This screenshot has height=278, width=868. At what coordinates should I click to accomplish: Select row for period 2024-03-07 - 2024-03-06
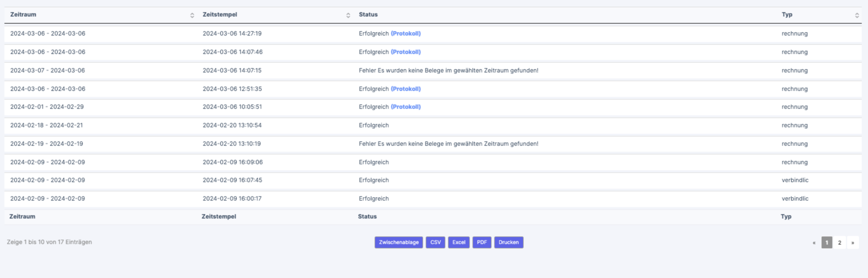tap(48, 70)
